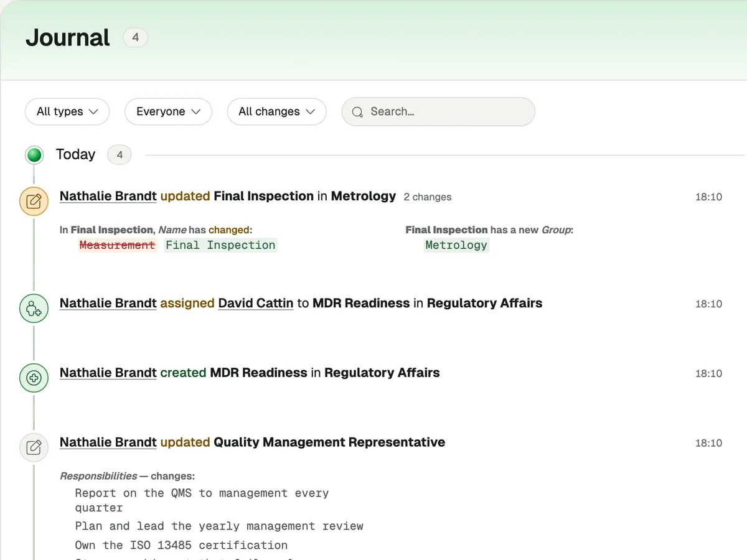747x560 pixels.
Task: Open the All types filter dropdown
Action: coord(67,111)
